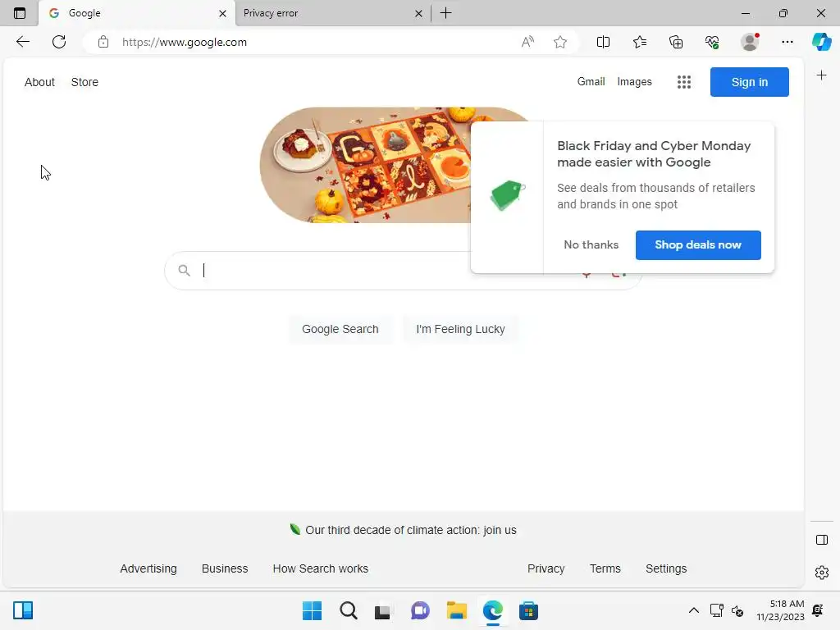
Task: Close the Privacy error tab
Action: point(418,13)
